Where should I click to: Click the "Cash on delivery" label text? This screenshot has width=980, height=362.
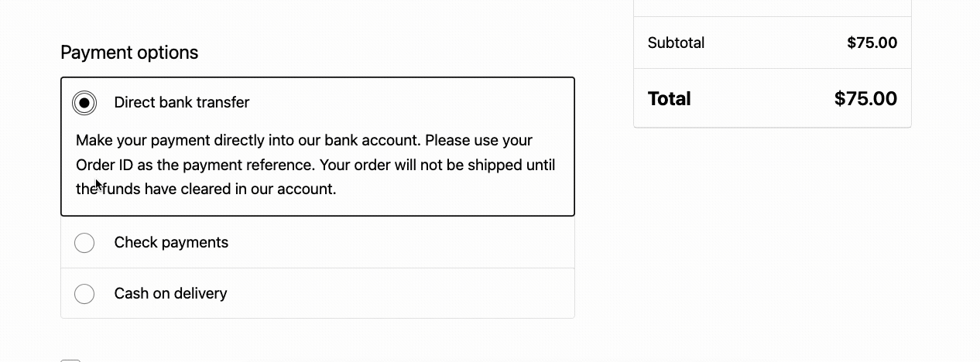point(170,294)
